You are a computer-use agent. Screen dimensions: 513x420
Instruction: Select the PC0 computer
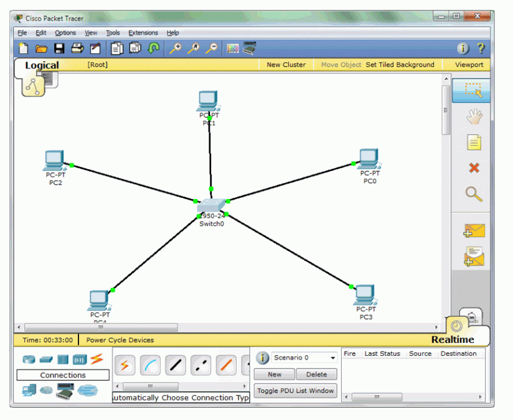[x=369, y=159]
